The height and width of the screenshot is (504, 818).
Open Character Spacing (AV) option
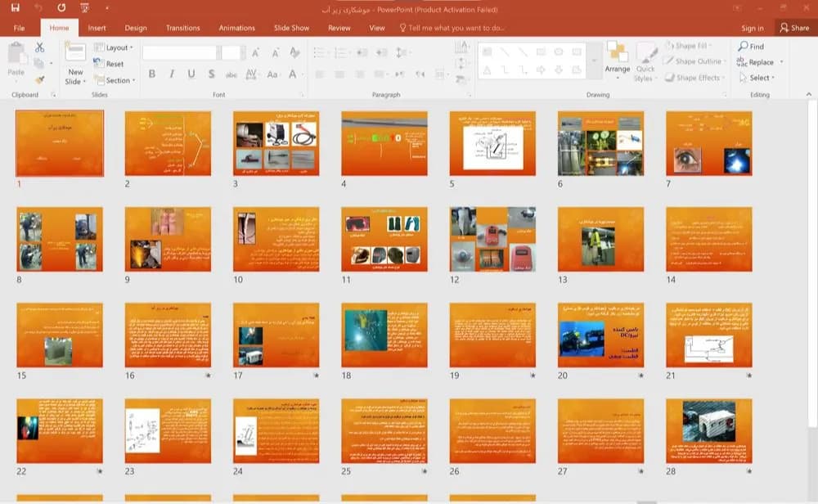click(251, 74)
